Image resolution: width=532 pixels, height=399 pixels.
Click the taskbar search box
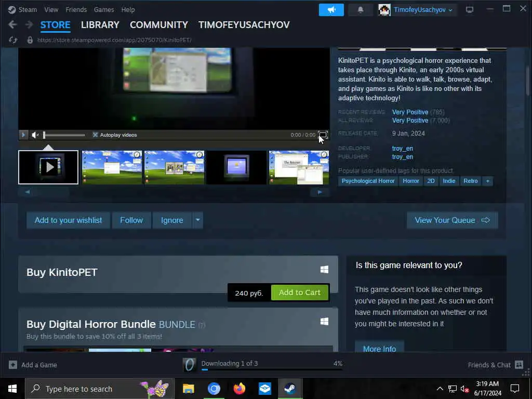pyautogui.click(x=100, y=389)
